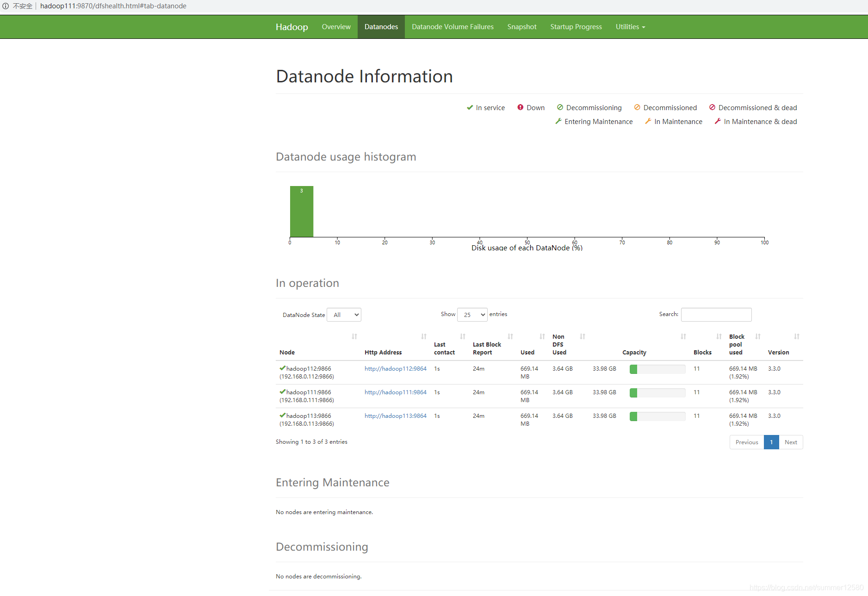Click hadoop111:9866 node name
Image resolution: width=868 pixels, height=596 pixels.
[x=309, y=392]
